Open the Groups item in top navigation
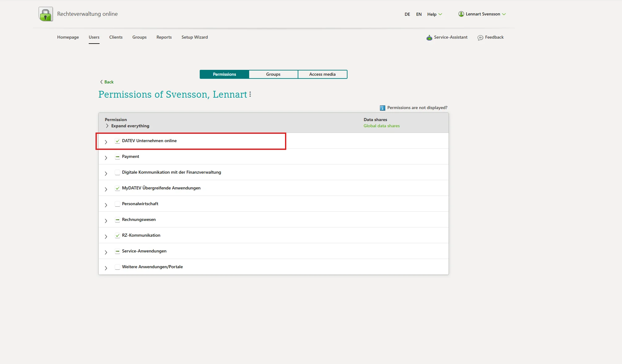This screenshot has width=622, height=364. 139,37
